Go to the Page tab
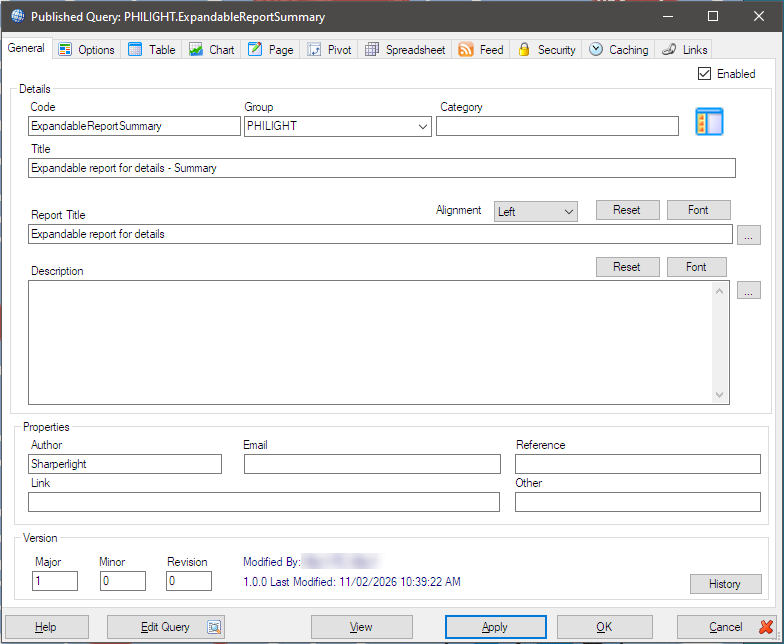This screenshot has height=644, width=784. pyautogui.click(x=270, y=50)
